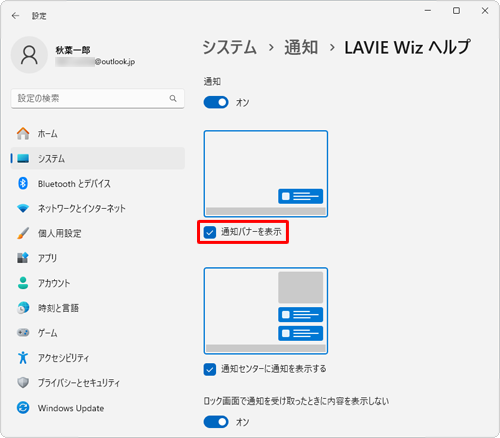Click the notification center preview image
This screenshot has width=500, height=438.
[x=266, y=311]
